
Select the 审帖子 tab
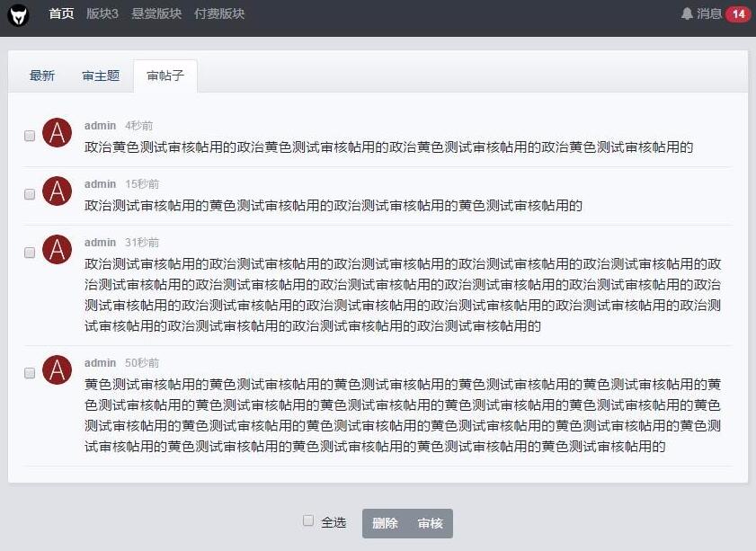[165, 76]
